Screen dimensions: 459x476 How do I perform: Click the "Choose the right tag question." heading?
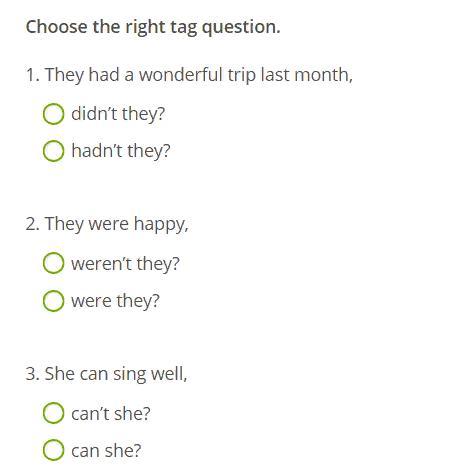pos(153,27)
